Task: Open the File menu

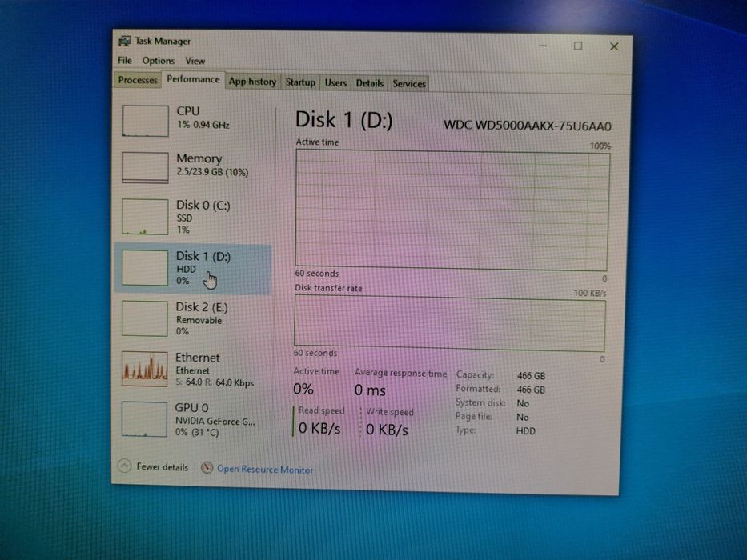Action: pos(125,61)
